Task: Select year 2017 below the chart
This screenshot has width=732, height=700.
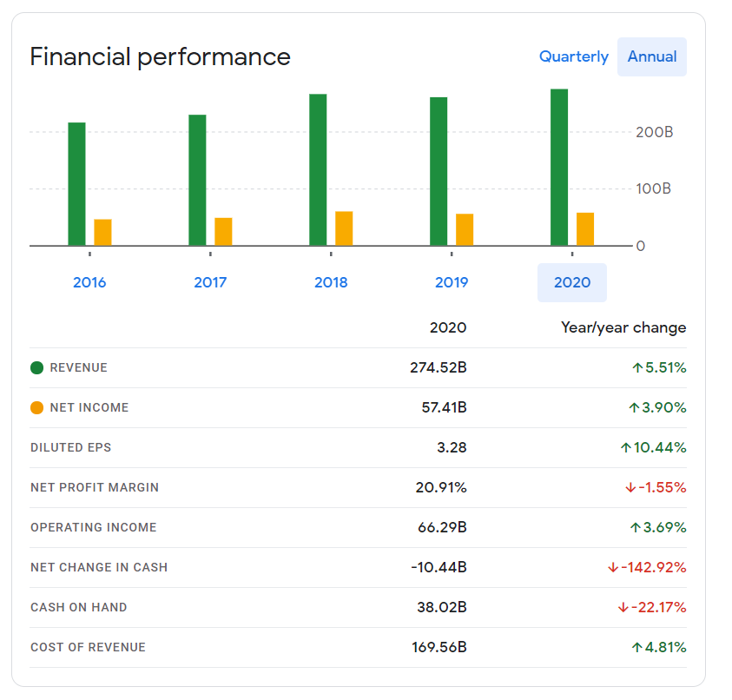Action: [210, 282]
